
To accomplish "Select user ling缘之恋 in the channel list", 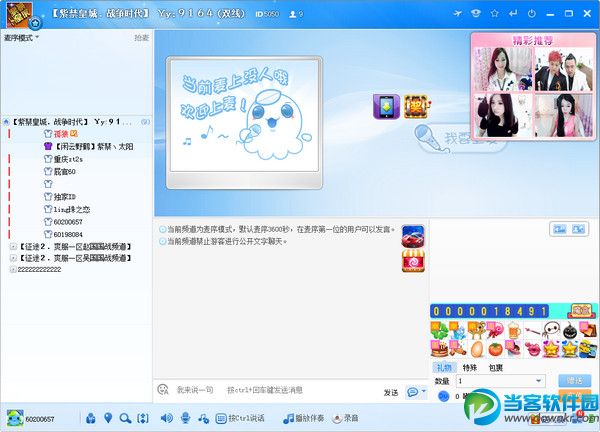I will (67, 209).
